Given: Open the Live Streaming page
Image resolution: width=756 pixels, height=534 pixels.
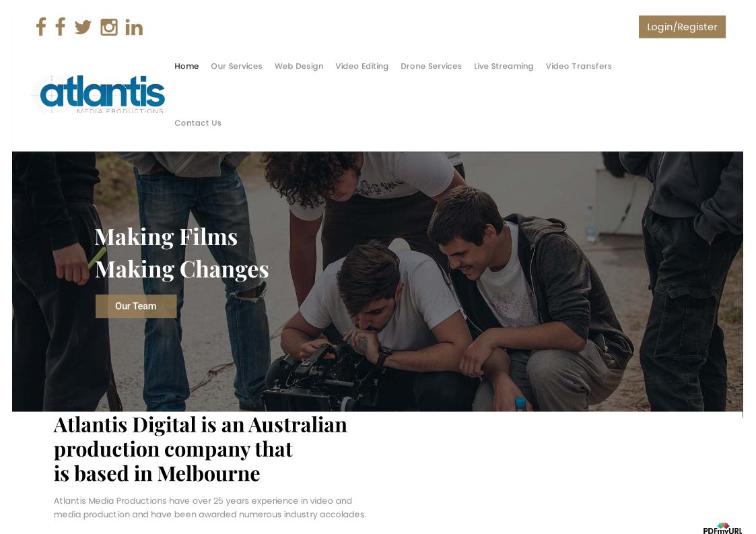Looking at the screenshot, I should [x=504, y=66].
